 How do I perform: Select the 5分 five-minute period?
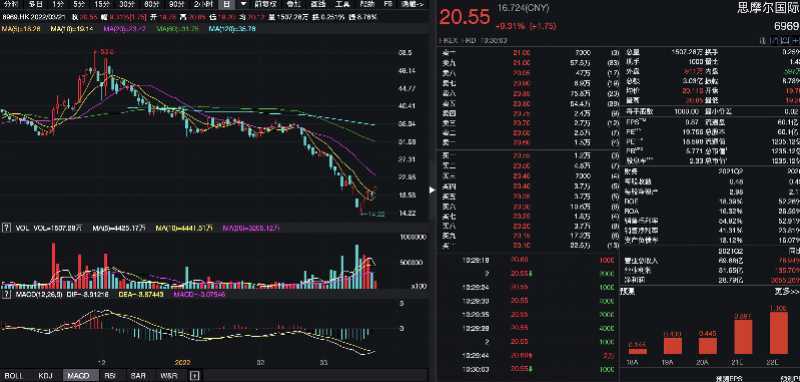tap(79, 4)
